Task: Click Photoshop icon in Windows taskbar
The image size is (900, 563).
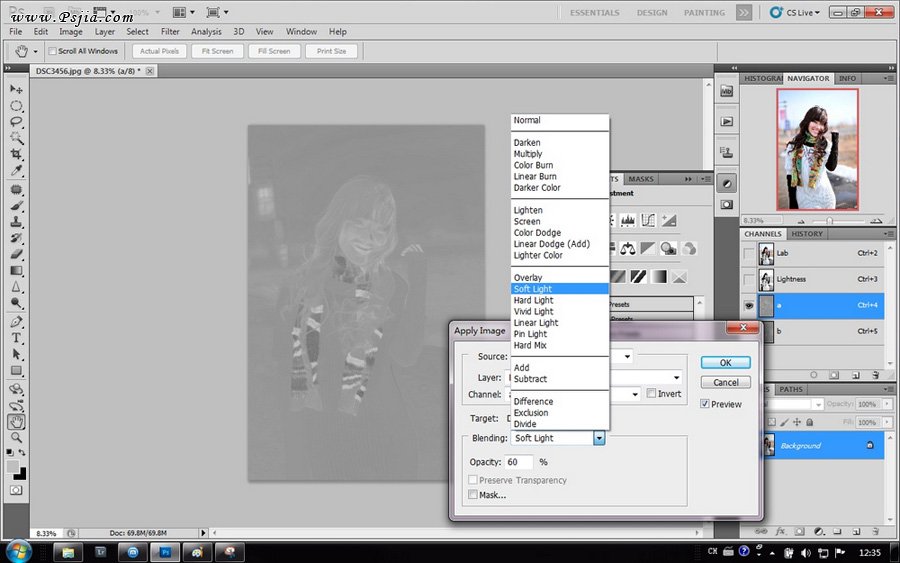Action: pyautogui.click(x=165, y=551)
